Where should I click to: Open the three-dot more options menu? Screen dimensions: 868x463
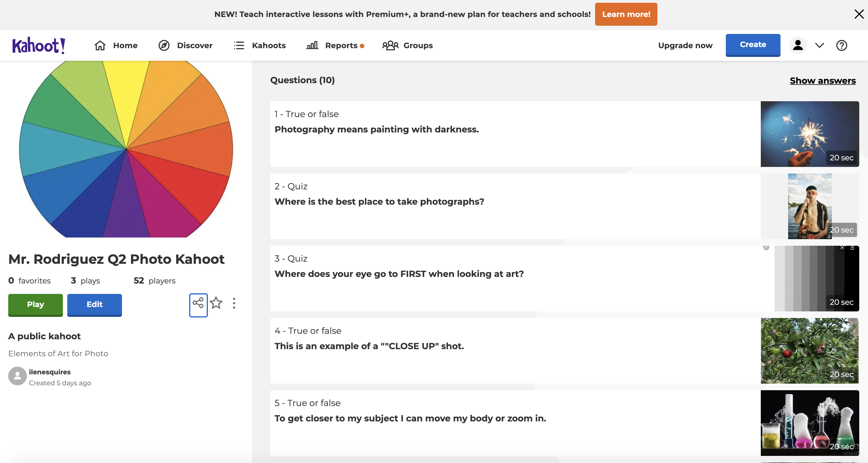234,303
